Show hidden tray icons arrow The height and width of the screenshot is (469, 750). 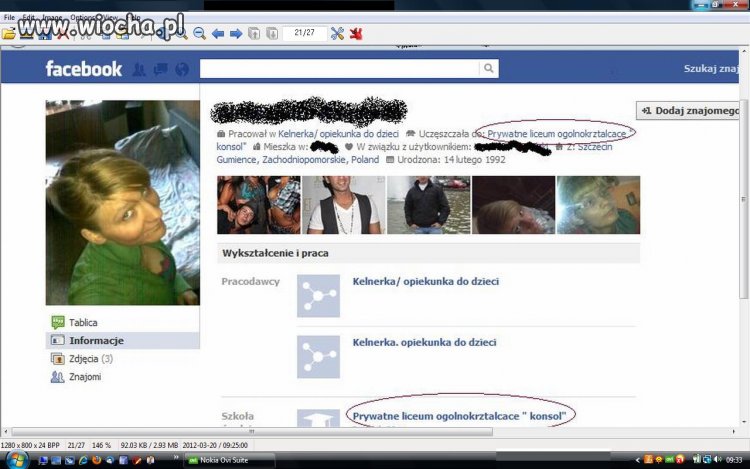[637, 460]
